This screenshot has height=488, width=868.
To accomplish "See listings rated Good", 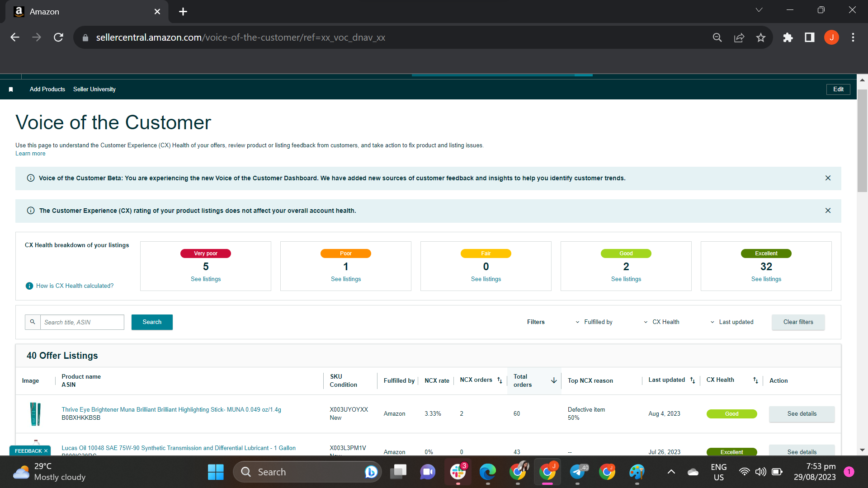I will click(x=626, y=279).
